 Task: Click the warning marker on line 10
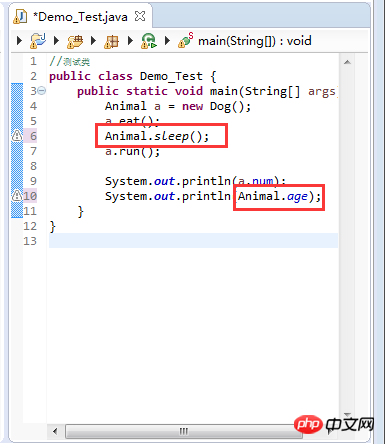pos(17,196)
